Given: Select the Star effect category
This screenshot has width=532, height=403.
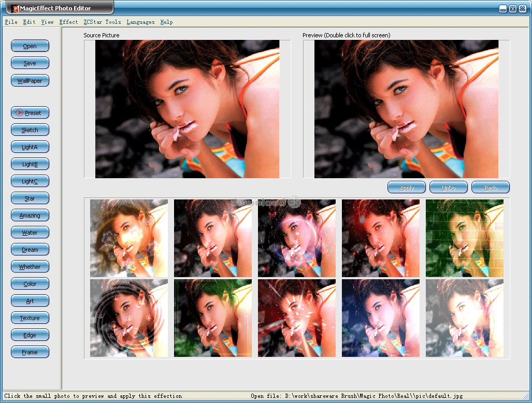Looking at the screenshot, I should (x=30, y=198).
